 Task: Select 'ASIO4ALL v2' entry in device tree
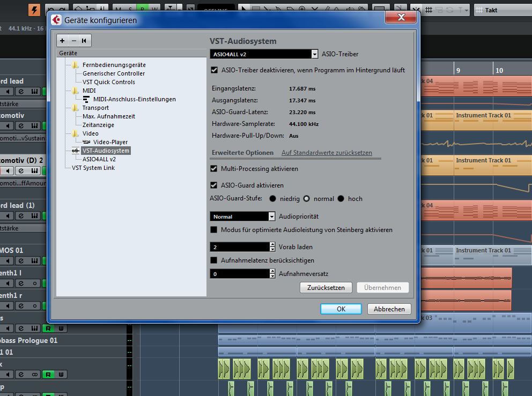(x=99, y=159)
